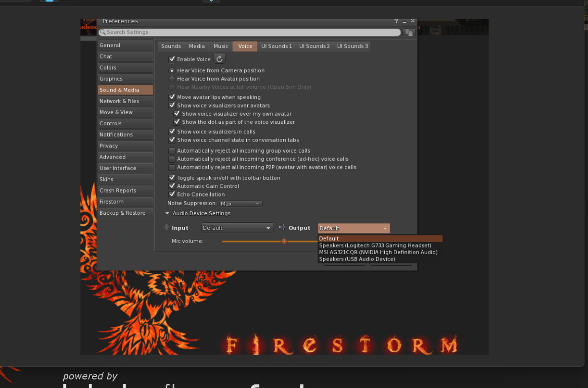588x388 pixels.
Task: Toggle Show voice channel state in conversation tabs
Action: (172, 140)
